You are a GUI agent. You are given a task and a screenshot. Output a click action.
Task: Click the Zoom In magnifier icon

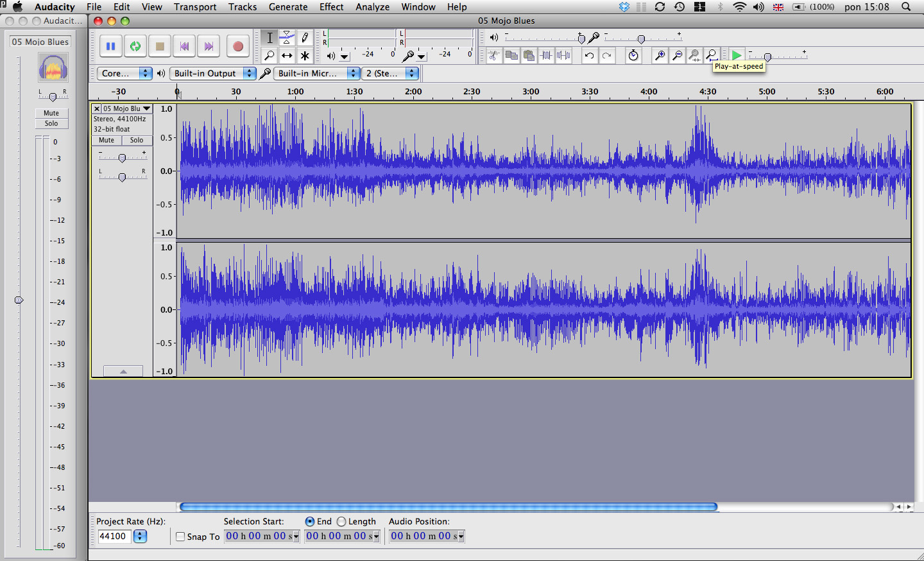click(659, 55)
